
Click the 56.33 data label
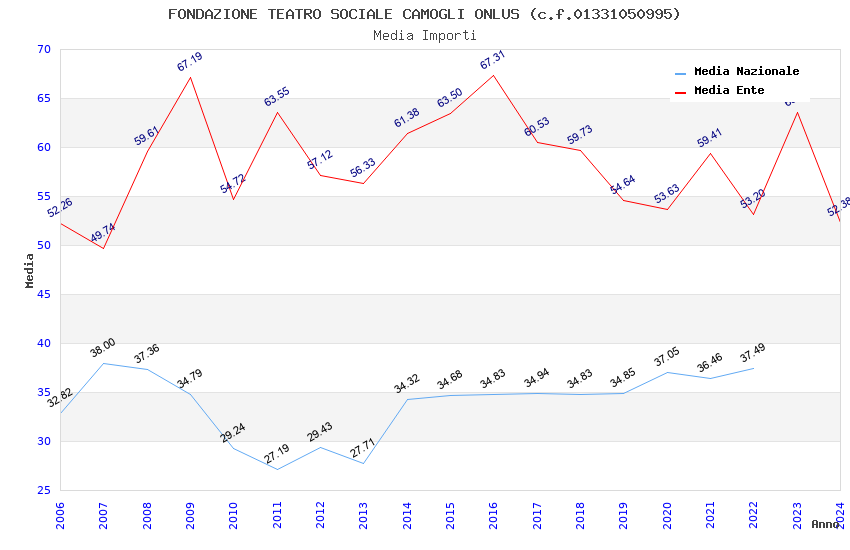tap(363, 167)
